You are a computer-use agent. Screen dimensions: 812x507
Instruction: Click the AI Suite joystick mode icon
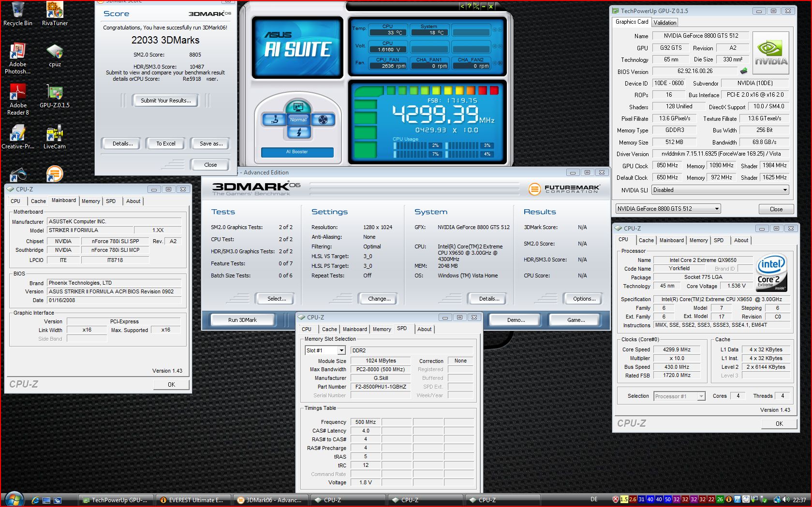[x=275, y=119]
